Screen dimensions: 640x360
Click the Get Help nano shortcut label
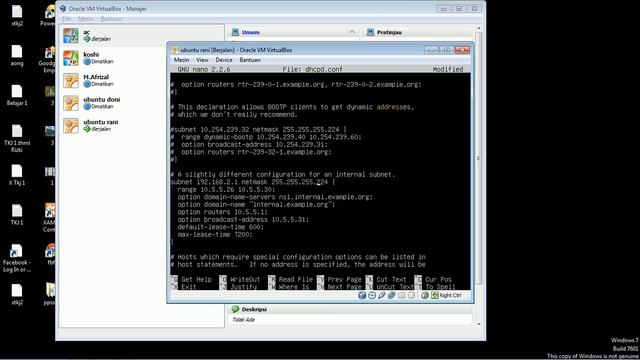(196, 280)
